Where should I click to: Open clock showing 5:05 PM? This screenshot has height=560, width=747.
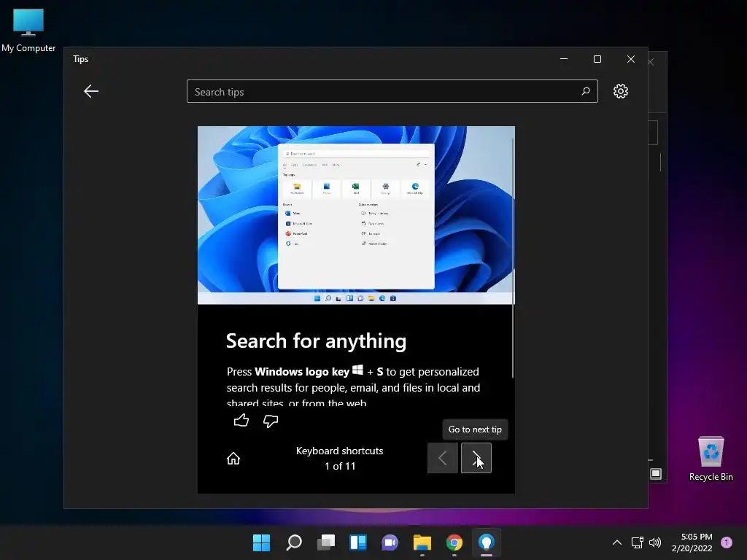point(692,542)
